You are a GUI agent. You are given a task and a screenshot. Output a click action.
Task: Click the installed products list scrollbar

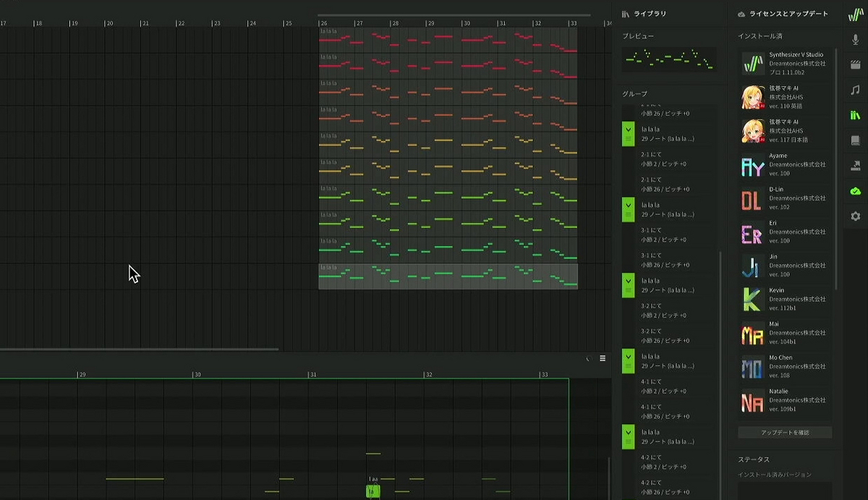[x=836, y=170]
